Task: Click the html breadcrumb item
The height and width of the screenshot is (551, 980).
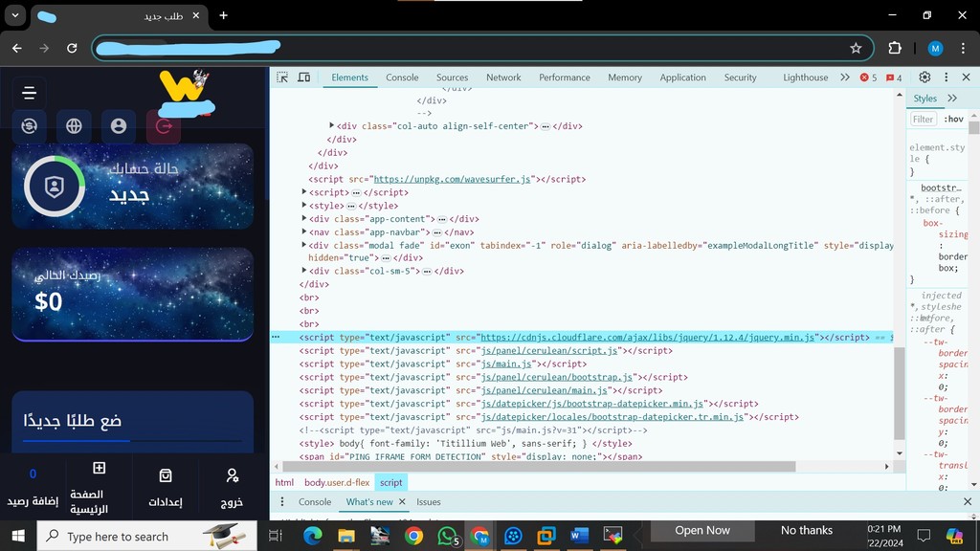Action: click(x=284, y=482)
